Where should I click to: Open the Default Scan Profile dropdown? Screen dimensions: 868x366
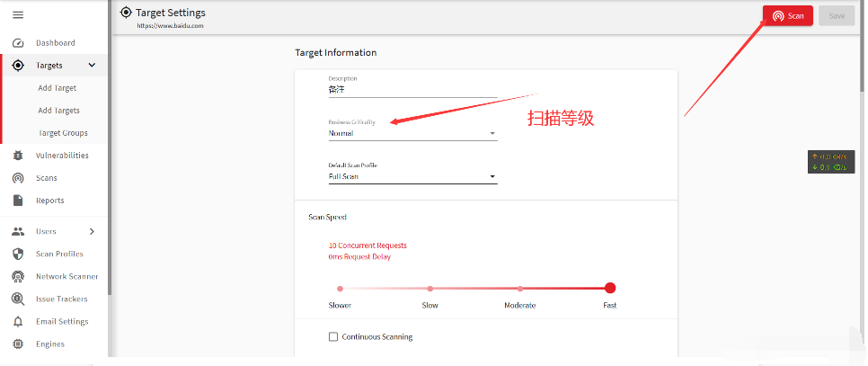[x=413, y=176]
